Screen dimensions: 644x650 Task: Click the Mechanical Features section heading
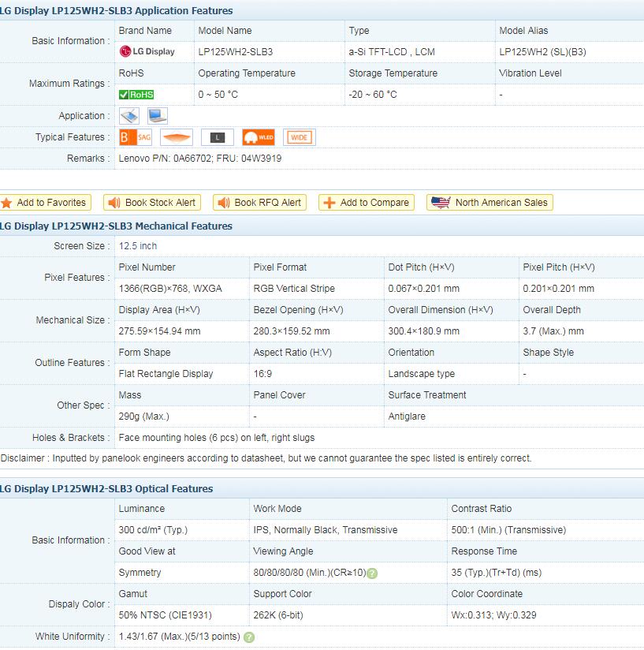pos(117,226)
